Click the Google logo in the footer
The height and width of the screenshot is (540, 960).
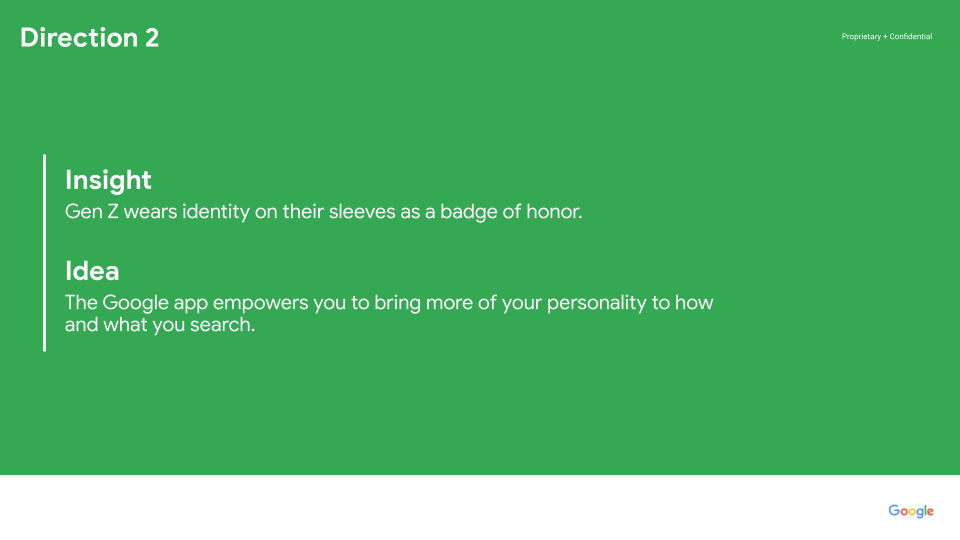pos(910,511)
